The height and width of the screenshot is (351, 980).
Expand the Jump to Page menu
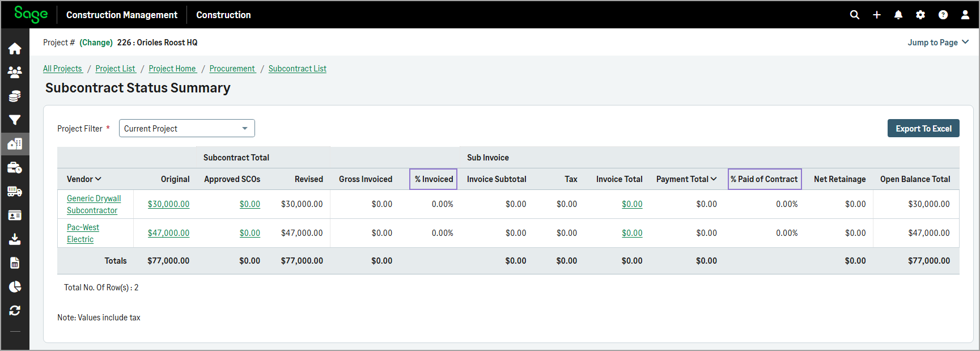click(938, 43)
